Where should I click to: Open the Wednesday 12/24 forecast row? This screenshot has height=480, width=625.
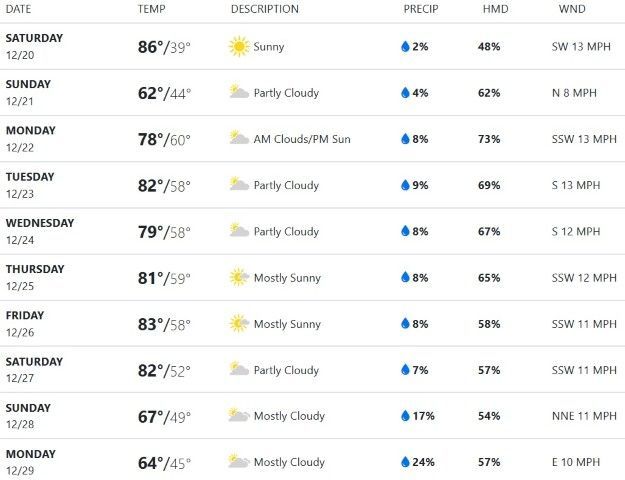click(312, 231)
